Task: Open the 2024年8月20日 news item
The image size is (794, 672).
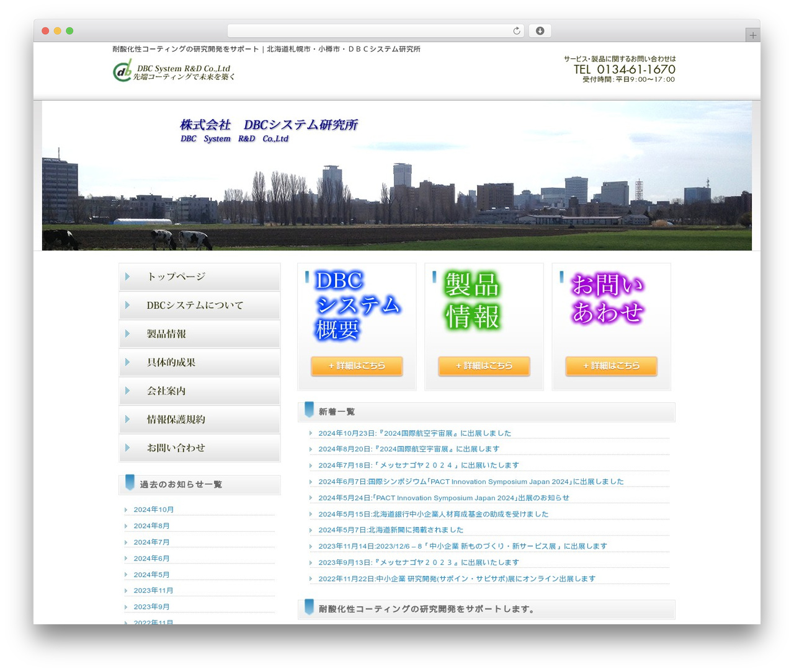Action: (409, 449)
